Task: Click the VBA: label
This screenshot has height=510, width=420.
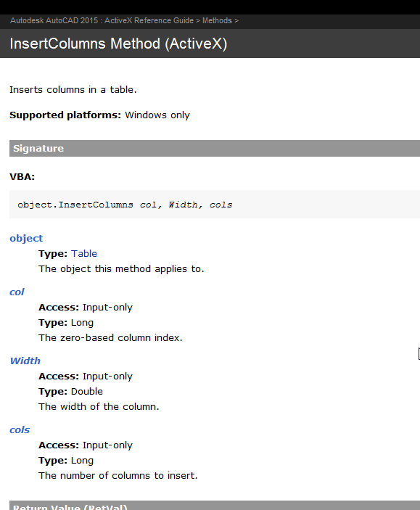Action: [x=22, y=177]
